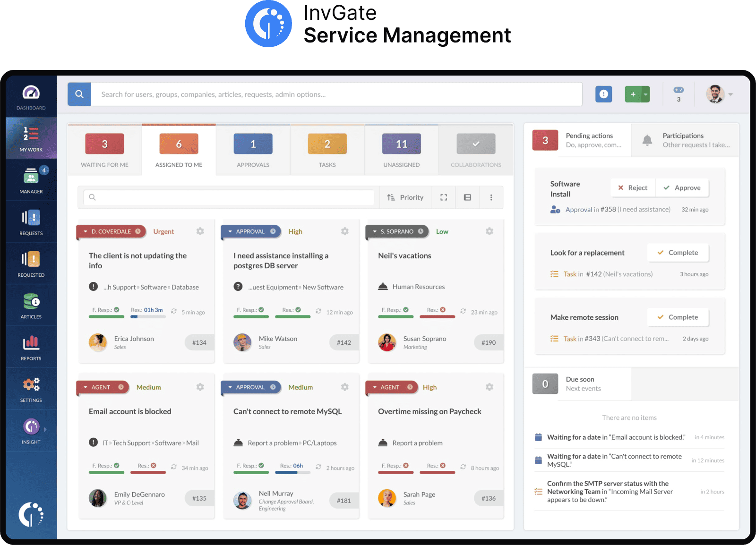Open gear settings on request #142 card

345,231
